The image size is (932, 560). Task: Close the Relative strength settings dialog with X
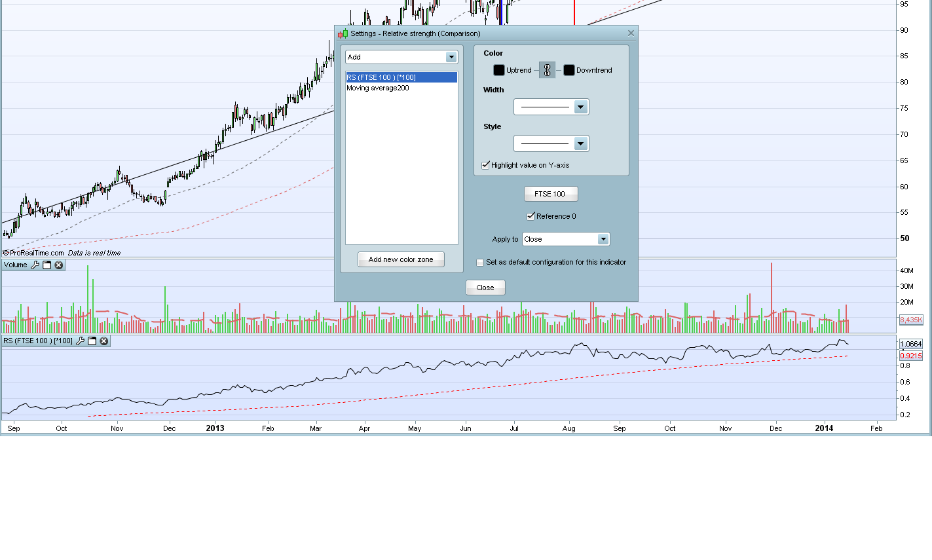[631, 33]
